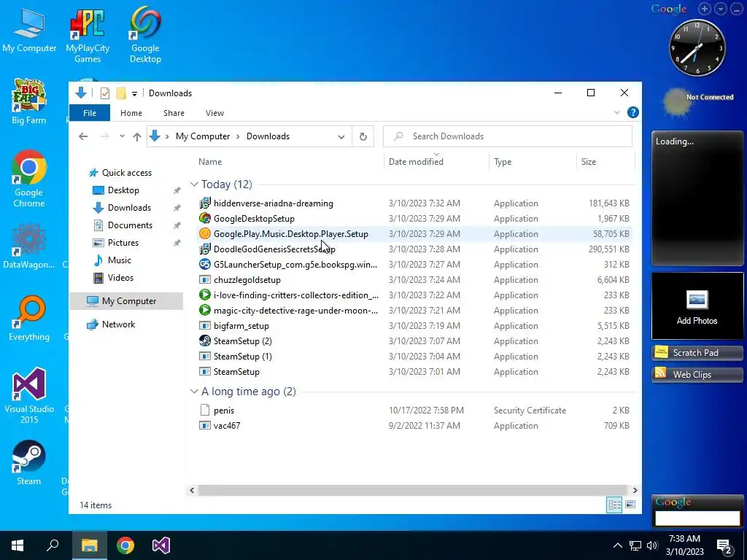Sort by Name column header

[210, 162]
